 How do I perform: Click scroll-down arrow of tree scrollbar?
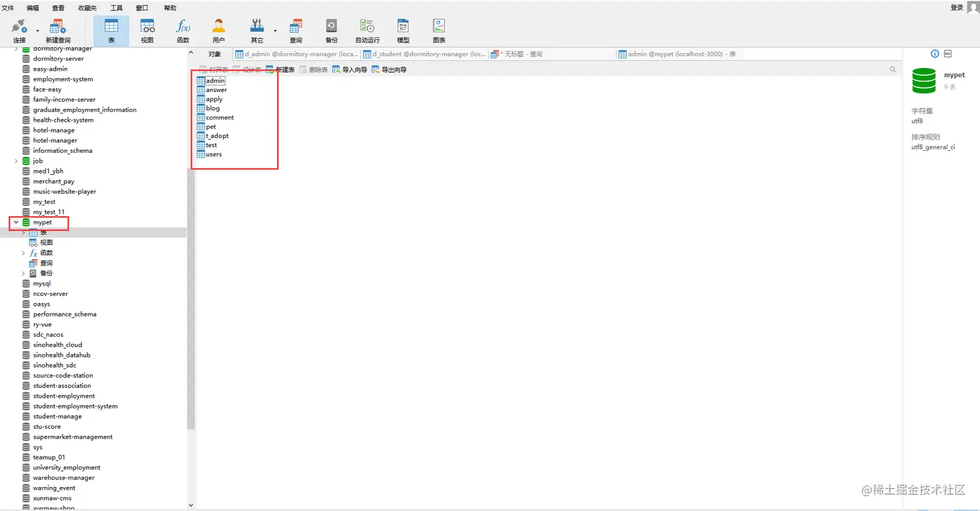[191, 505]
